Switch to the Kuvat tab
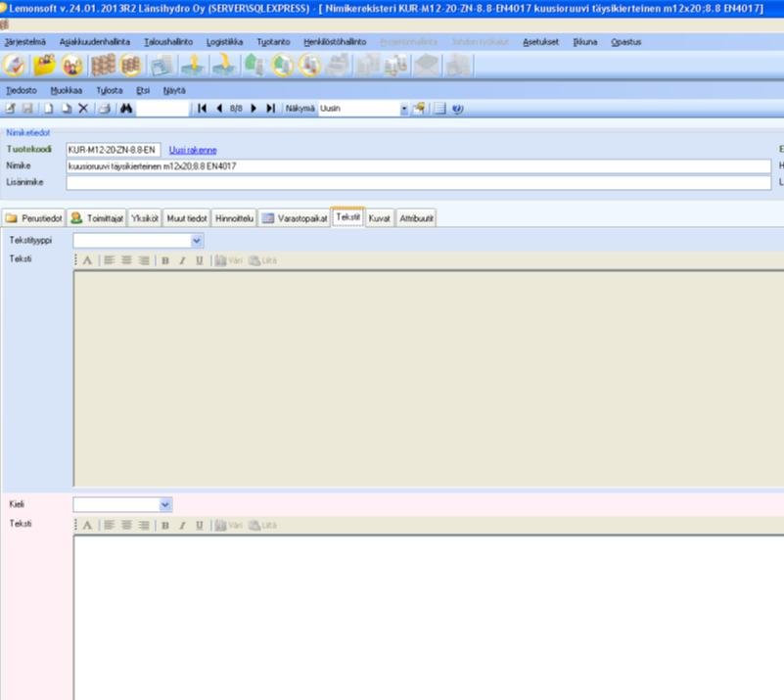784x700 pixels. click(x=379, y=218)
